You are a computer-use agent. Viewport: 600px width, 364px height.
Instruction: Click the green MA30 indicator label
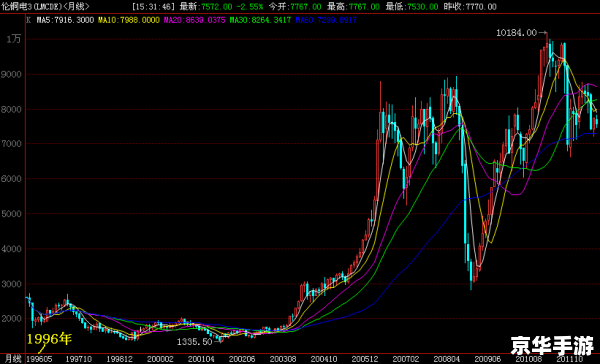[x=260, y=20]
